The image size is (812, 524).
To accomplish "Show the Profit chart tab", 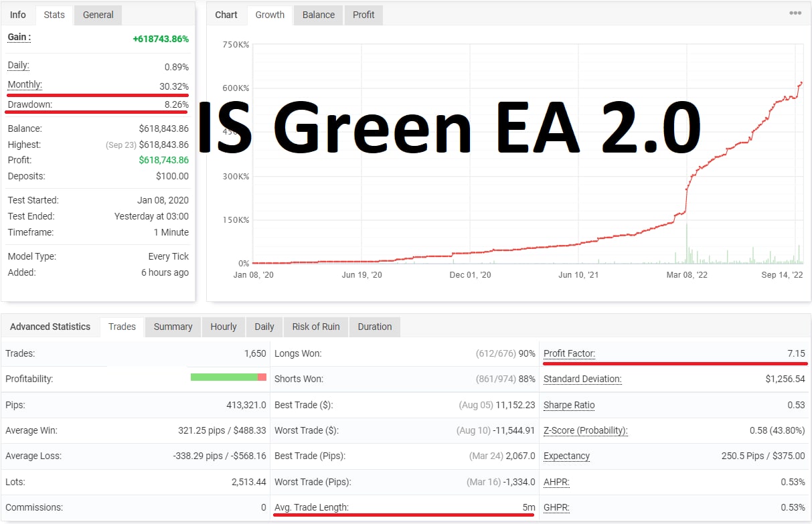I will tap(363, 15).
